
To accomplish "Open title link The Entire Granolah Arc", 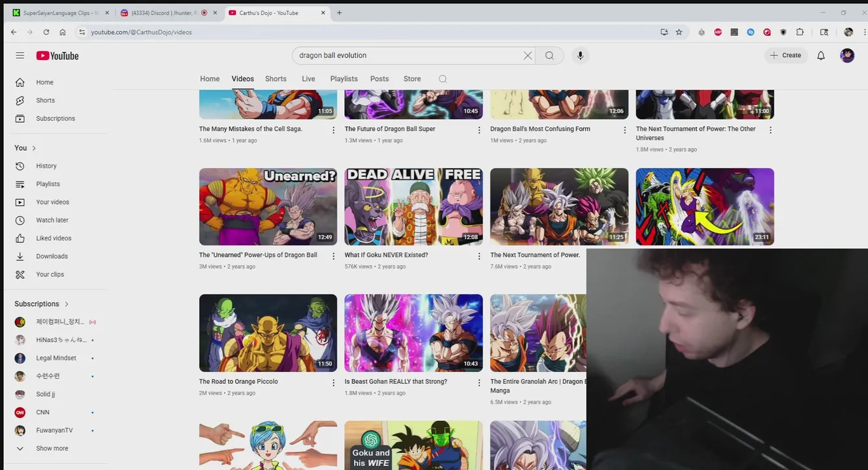I will click(538, 386).
